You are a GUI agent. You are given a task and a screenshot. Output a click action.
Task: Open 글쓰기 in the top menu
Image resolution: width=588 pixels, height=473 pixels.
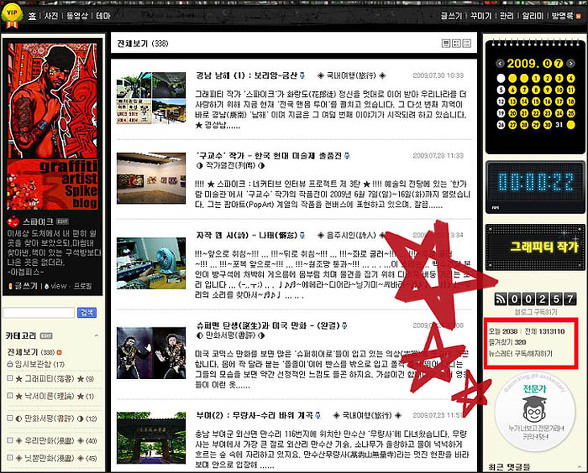point(452,16)
